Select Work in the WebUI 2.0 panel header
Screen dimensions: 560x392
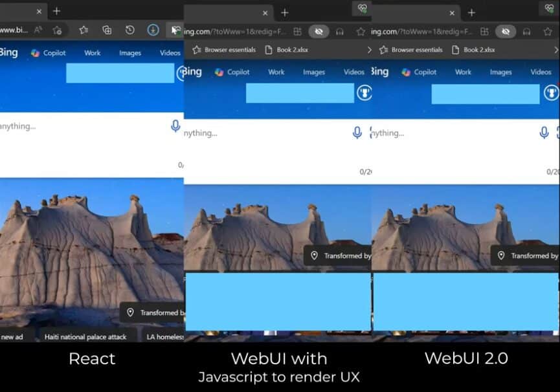tap(463, 72)
